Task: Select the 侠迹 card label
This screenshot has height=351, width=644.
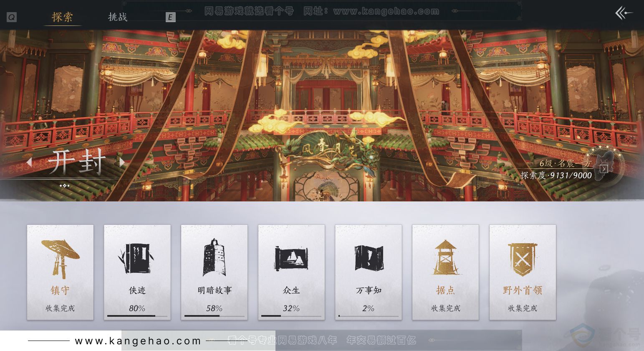Action: pyautogui.click(x=137, y=290)
